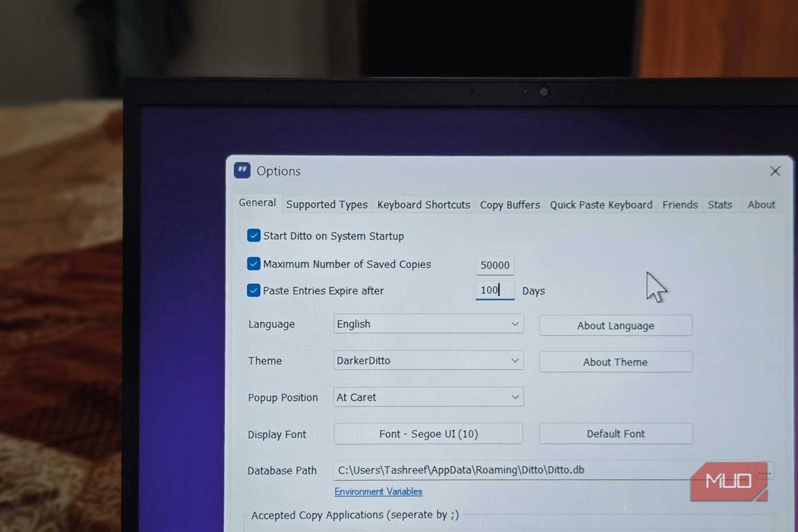
Task: Go to the Friends tab
Action: pos(680,205)
